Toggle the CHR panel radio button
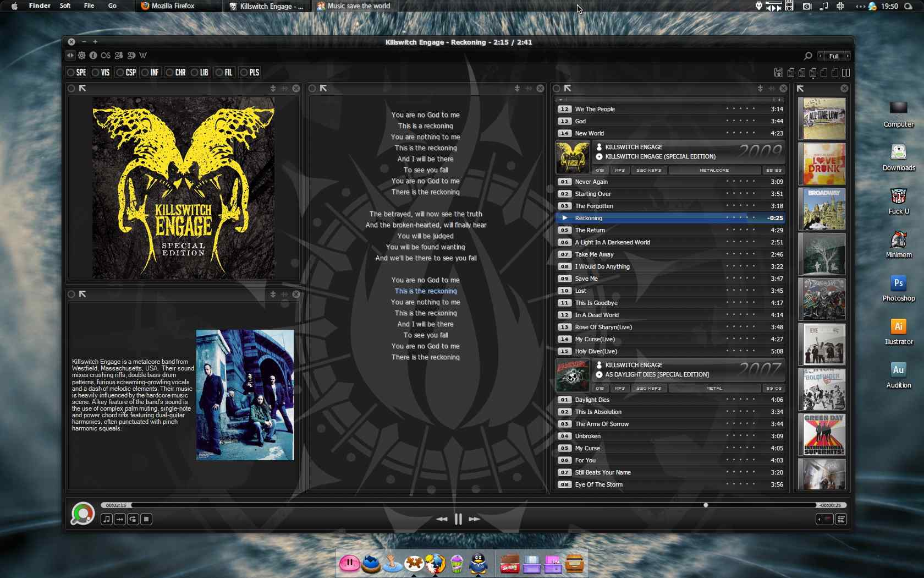 click(x=169, y=73)
